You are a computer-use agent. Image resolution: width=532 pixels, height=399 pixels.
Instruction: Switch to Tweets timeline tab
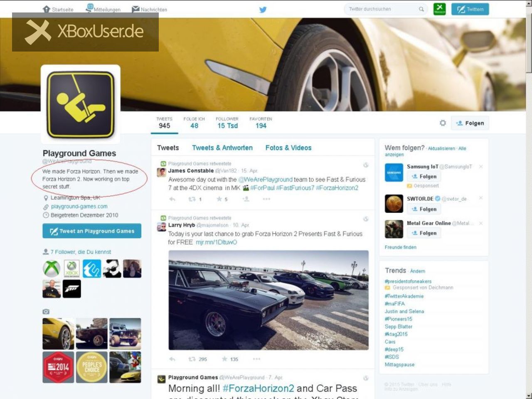pos(168,148)
